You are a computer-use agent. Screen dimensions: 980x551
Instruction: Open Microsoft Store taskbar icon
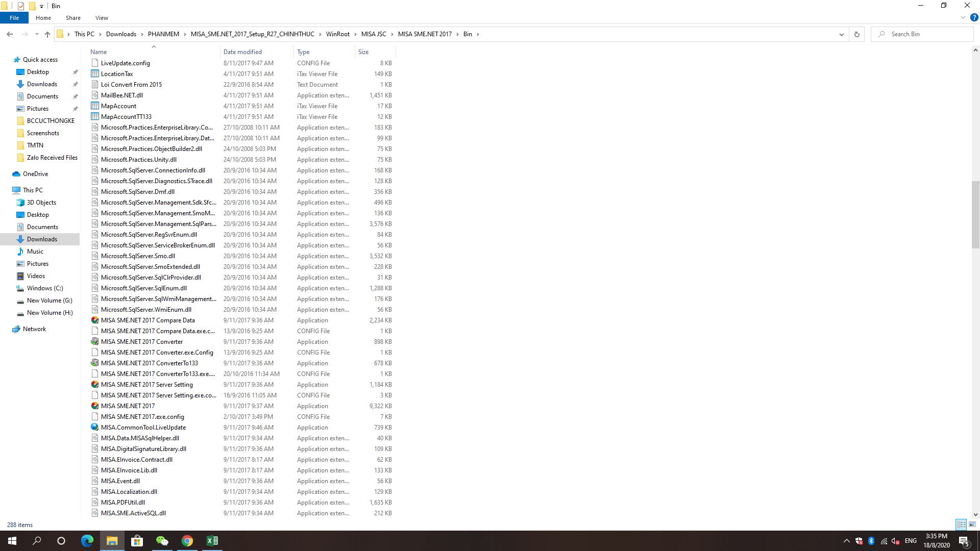(137, 541)
